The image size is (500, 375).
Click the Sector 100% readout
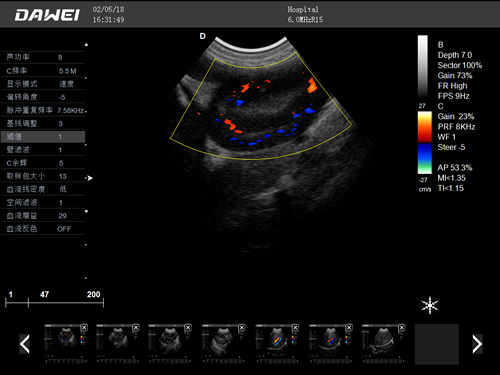point(460,65)
